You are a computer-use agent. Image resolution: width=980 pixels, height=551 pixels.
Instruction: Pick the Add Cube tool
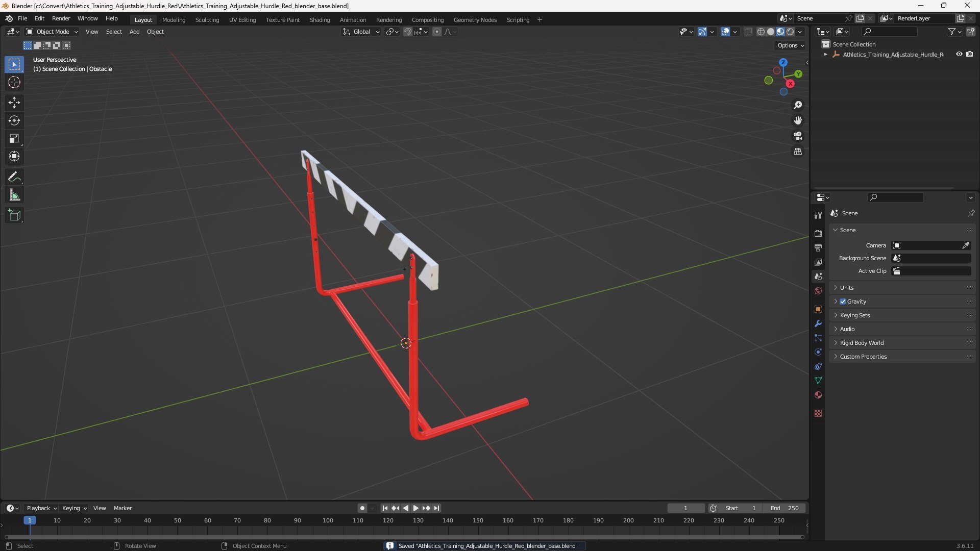(x=14, y=215)
